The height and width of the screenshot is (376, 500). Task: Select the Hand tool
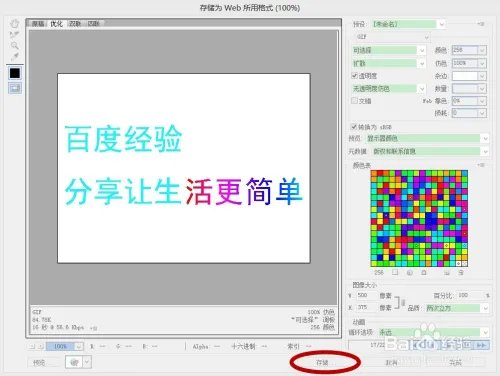click(14, 24)
